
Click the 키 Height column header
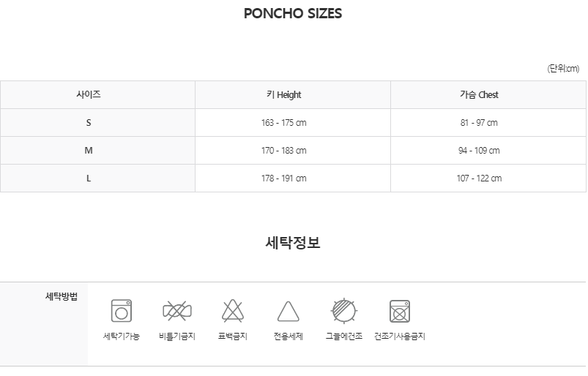[284, 95]
